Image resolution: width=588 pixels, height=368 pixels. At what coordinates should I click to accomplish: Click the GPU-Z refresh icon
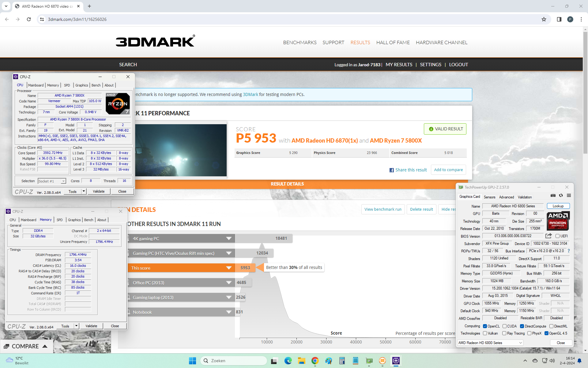[x=561, y=196]
